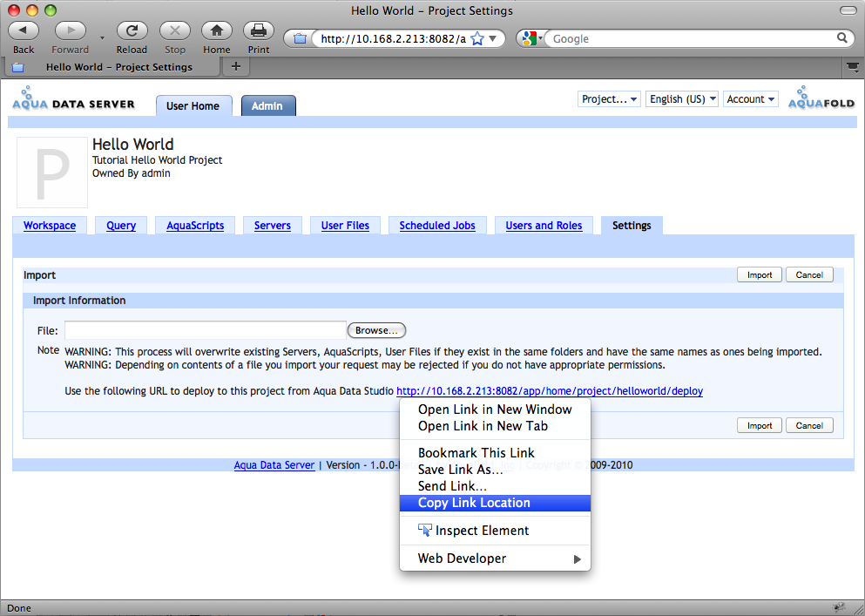Open the Account dropdown
This screenshot has width=865, height=616.
[x=750, y=98]
